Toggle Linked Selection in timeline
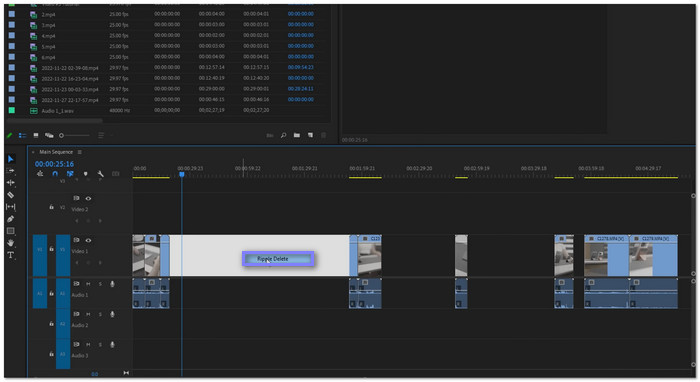The height and width of the screenshot is (382, 700). 70,174
